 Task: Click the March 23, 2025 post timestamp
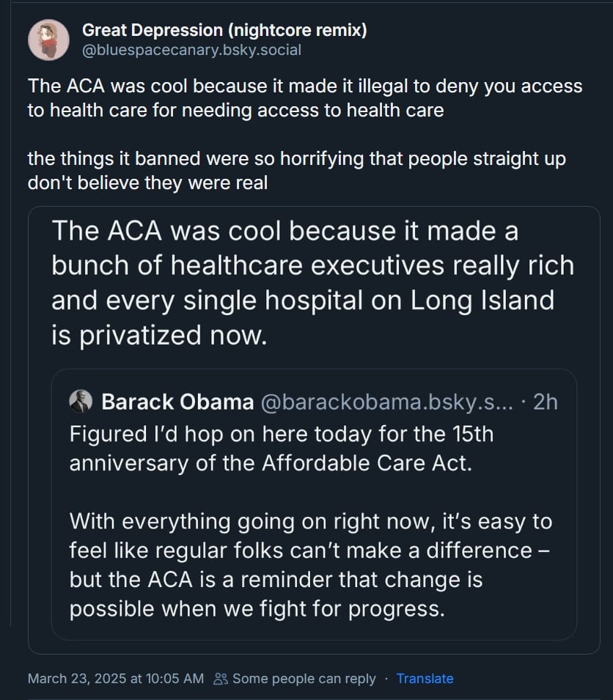116,679
